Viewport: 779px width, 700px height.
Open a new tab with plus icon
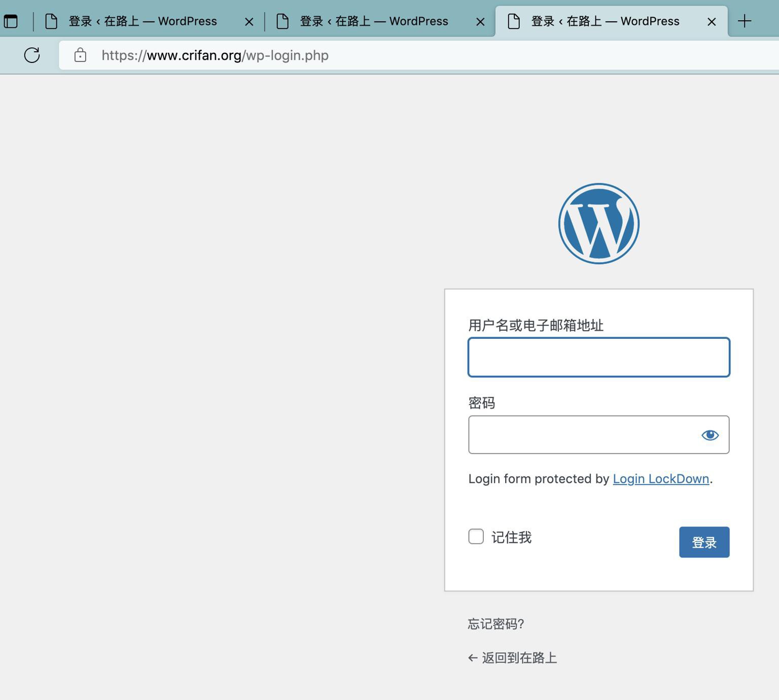[745, 21]
